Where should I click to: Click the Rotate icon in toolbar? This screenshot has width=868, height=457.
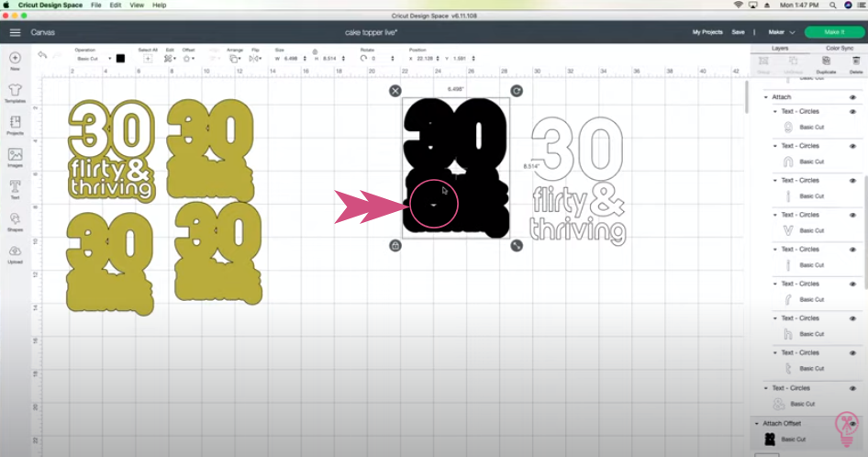point(363,58)
